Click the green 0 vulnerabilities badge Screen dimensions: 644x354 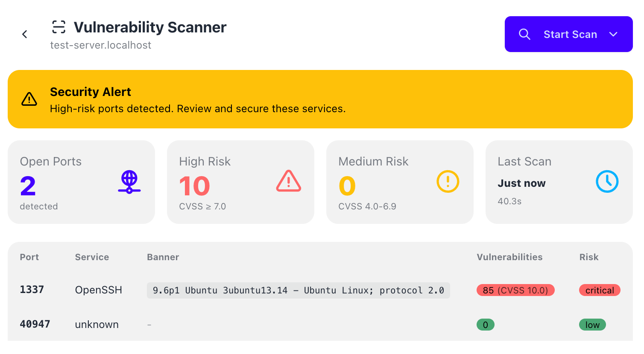point(486,325)
